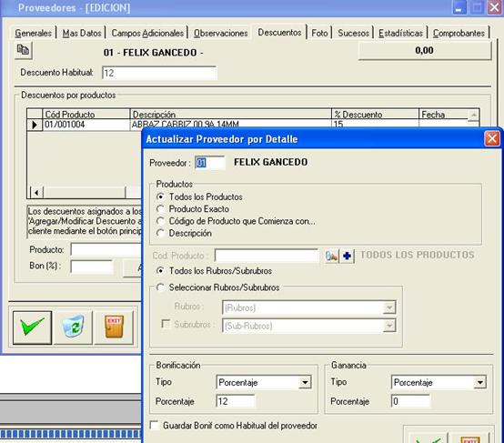Screen dimensions: 504x443
Task: Open the Ganancia Tipo dropdown
Action: [479, 383]
